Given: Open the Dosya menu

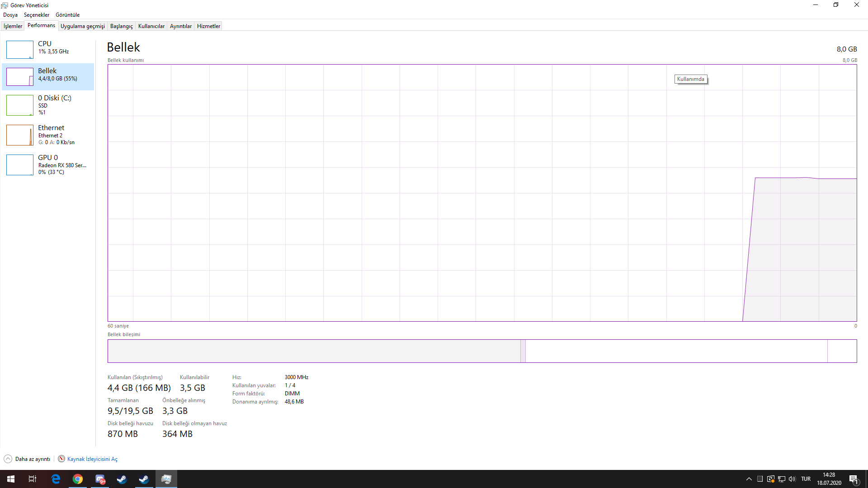Looking at the screenshot, I should click(x=10, y=15).
